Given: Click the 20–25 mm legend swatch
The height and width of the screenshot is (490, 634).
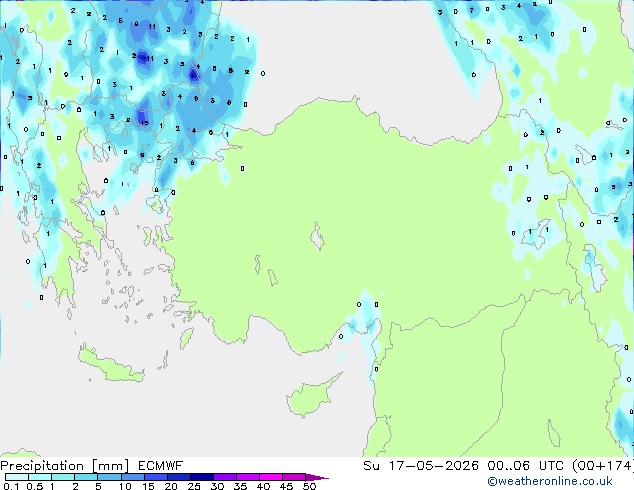Looking at the screenshot, I should 178,477.
